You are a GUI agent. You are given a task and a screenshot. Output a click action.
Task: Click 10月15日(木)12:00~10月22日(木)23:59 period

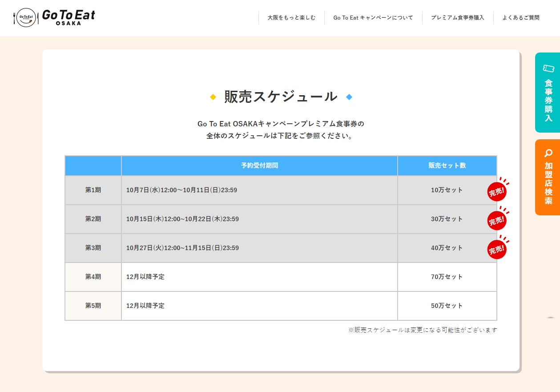tap(182, 219)
